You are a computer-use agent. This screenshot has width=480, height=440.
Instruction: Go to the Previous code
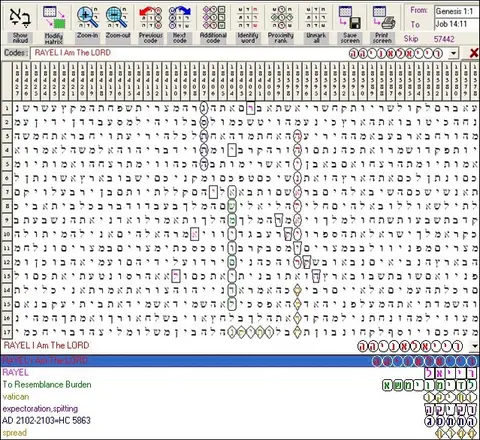click(150, 23)
